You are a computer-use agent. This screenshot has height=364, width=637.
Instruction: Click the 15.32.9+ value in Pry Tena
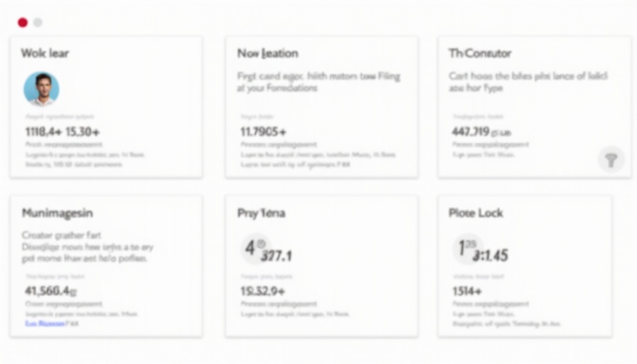[262, 290]
